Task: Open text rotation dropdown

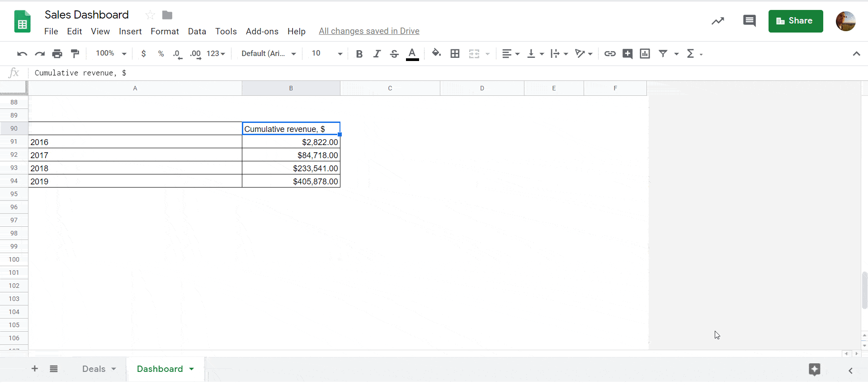Action: point(584,54)
